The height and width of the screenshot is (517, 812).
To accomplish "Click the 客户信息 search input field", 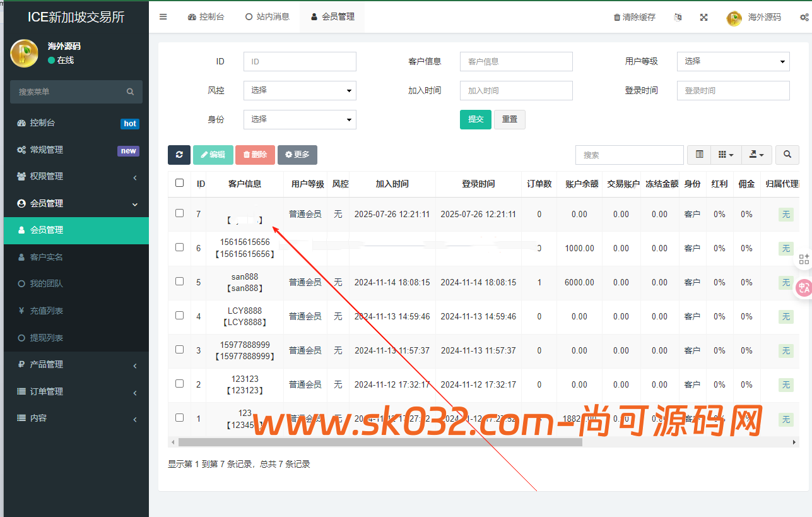I will [x=516, y=61].
